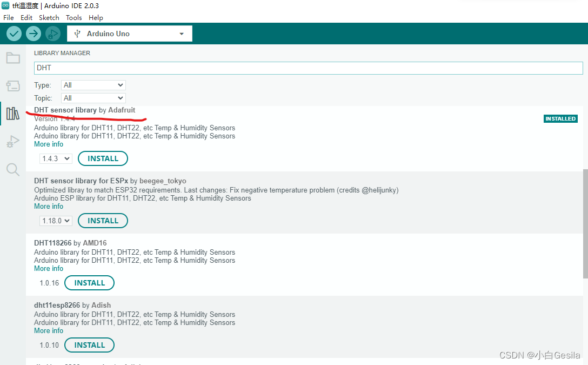Open version 1.18.0 selector for ESPx library
The width and height of the screenshot is (588, 365).
click(x=56, y=221)
